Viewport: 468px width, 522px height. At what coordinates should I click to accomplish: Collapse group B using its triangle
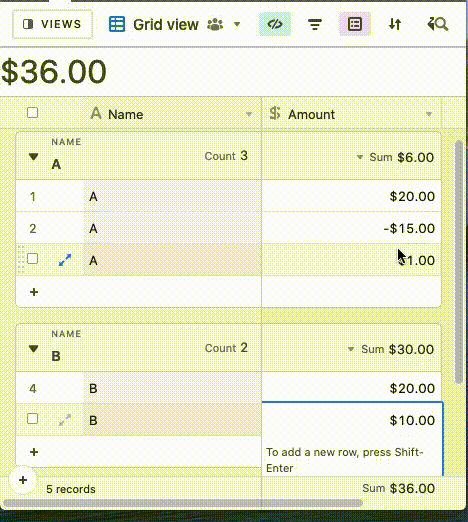point(33,349)
